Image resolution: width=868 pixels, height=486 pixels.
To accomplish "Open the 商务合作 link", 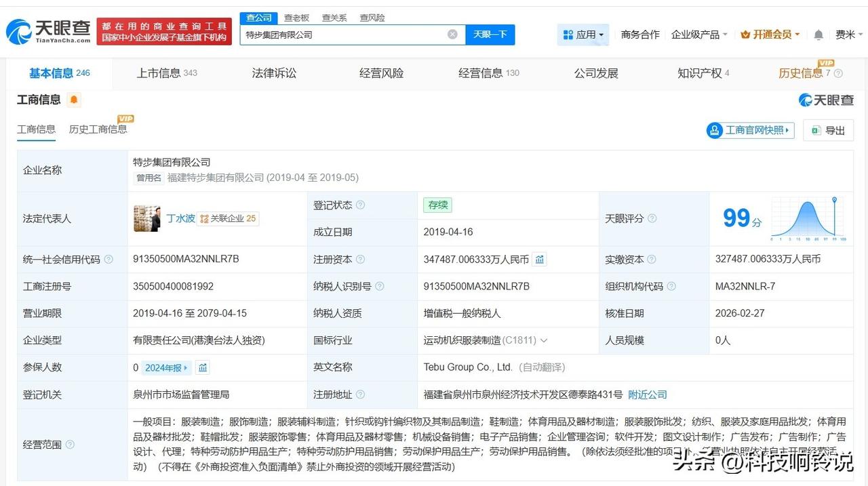I will click(640, 35).
